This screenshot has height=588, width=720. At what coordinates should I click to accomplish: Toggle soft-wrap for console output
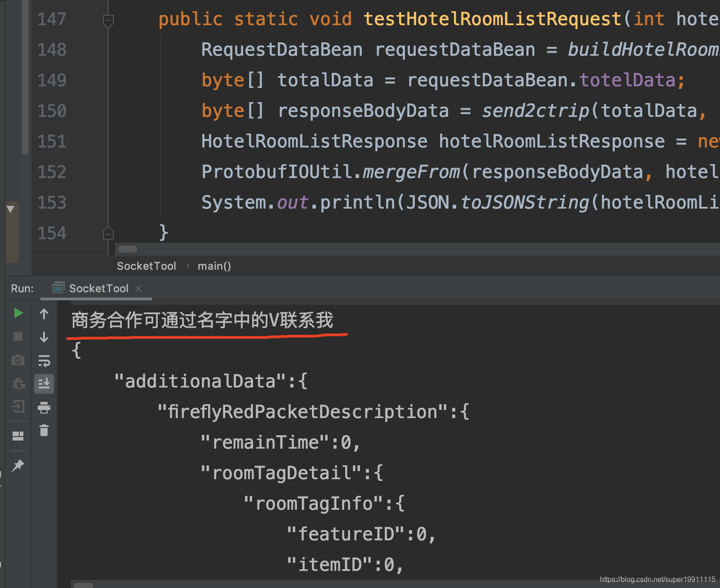click(44, 361)
